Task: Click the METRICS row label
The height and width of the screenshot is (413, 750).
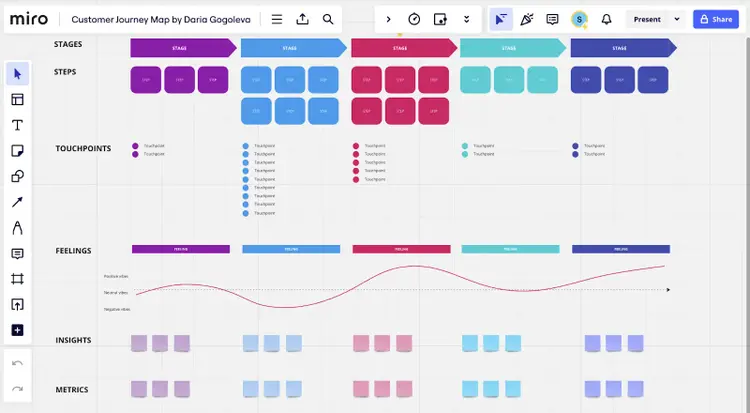Action: [72, 390]
